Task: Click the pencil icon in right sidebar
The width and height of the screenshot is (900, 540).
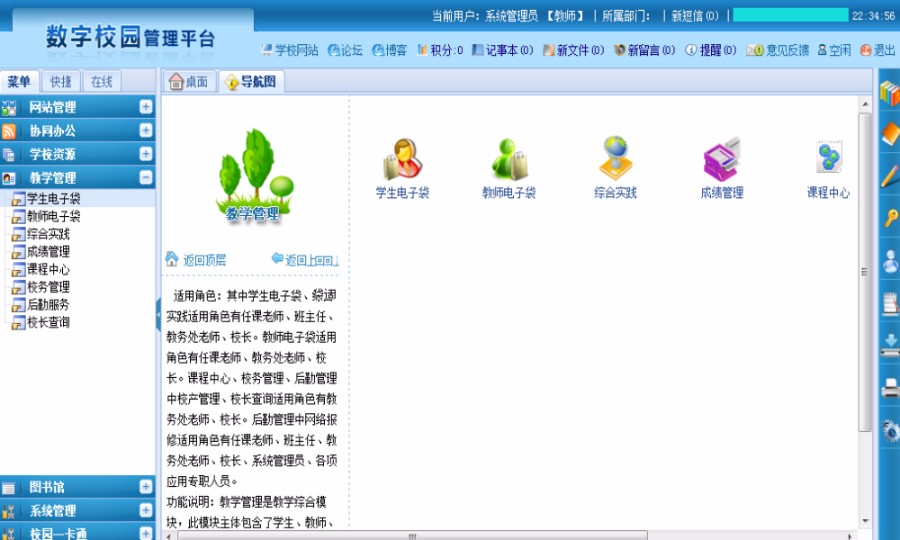Action: point(890,176)
